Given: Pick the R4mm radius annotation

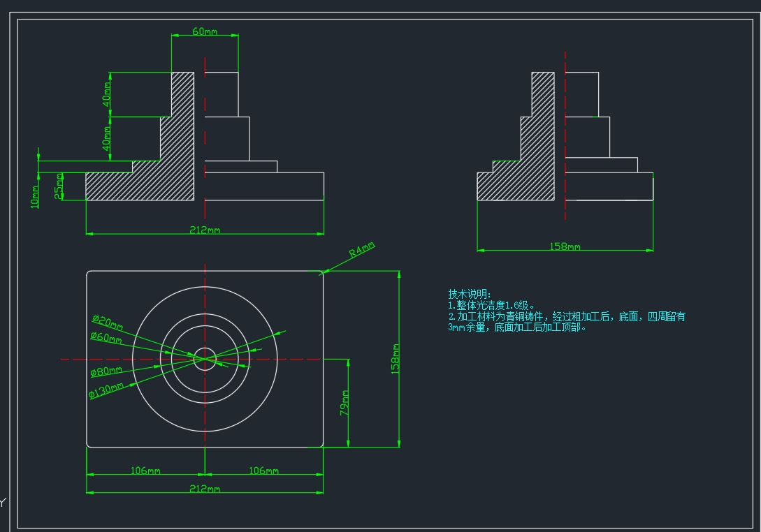Looking at the screenshot, I should pyautogui.click(x=362, y=250).
